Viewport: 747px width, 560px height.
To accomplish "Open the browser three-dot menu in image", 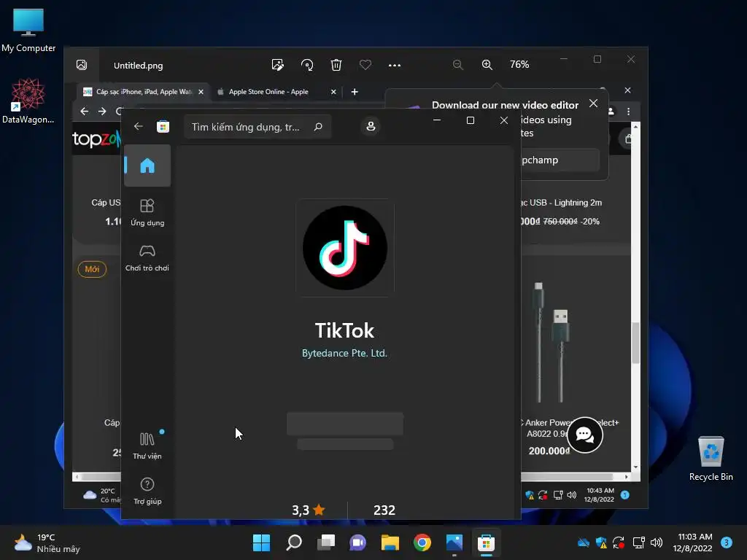I will click(628, 112).
